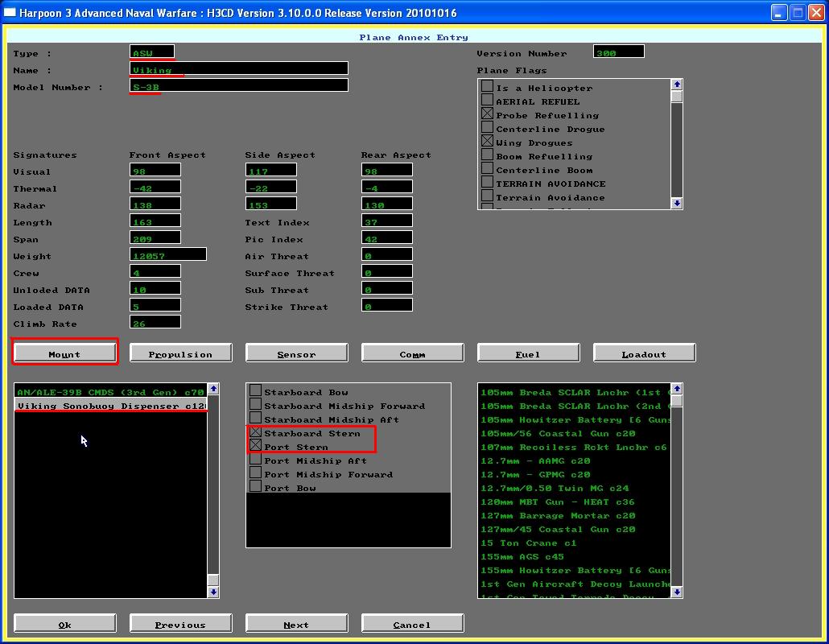829x644 pixels.
Task: Cancel the Plane Annex Entry
Action: click(x=412, y=623)
